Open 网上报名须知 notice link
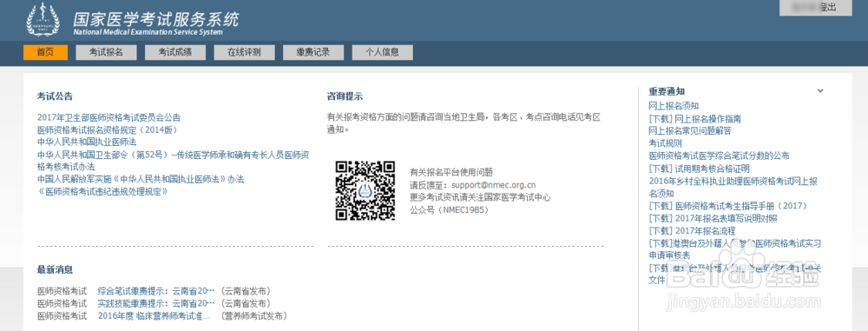The height and width of the screenshot is (331, 868). click(674, 106)
